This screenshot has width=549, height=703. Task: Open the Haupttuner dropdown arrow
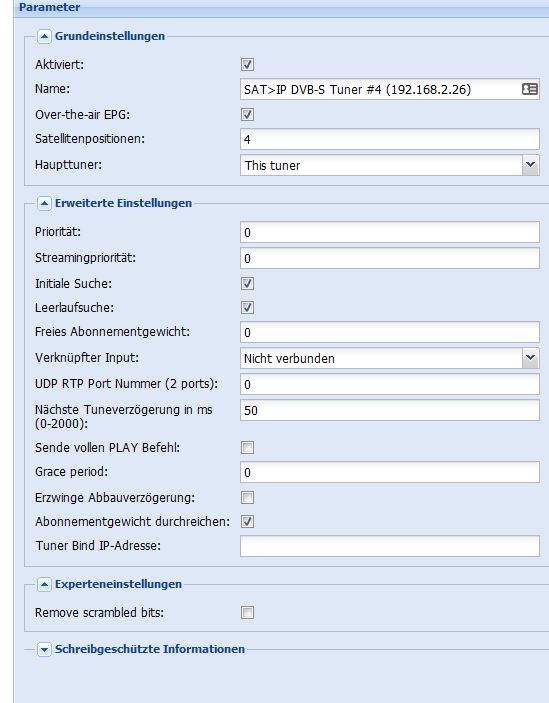click(531, 165)
